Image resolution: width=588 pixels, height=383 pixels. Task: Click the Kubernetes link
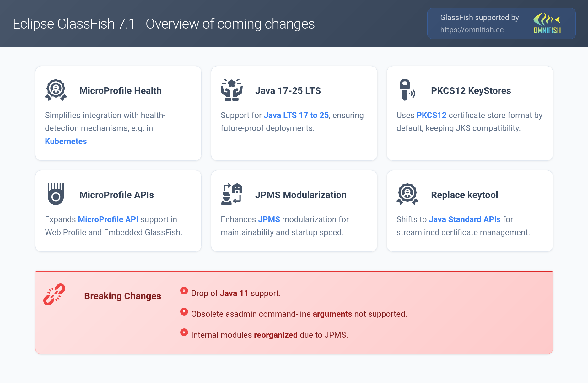pos(66,141)
